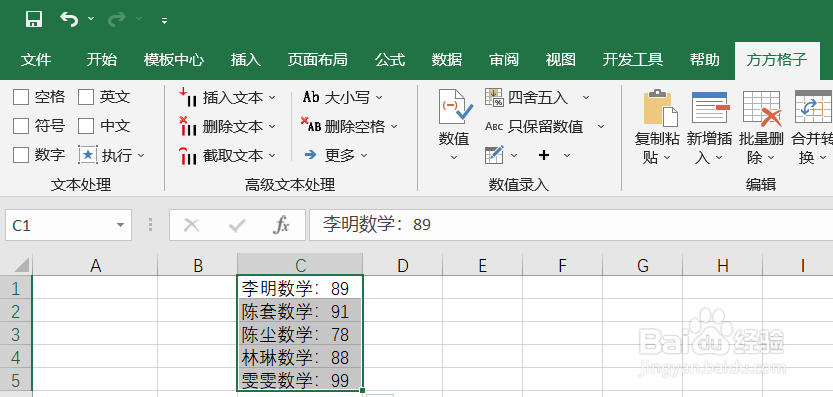This screenshot has height=397, width=833.
Task: Click cell containing 雯雯数学：99
Action: [x=300, y=380]
